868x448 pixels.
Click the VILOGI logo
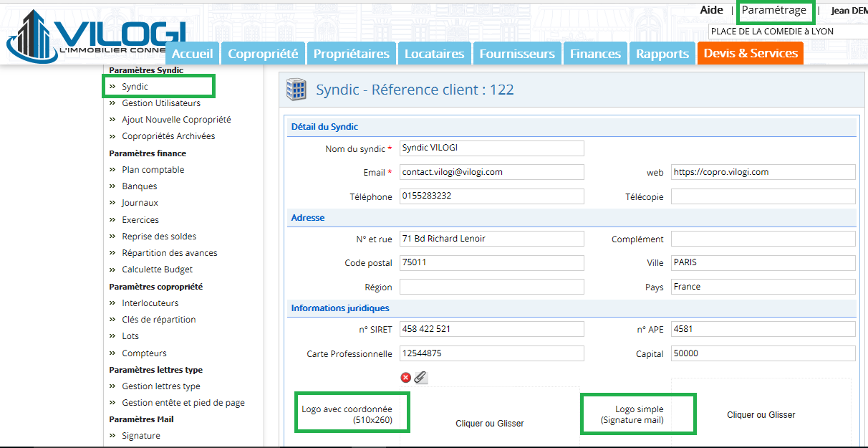tap(96, 37)
